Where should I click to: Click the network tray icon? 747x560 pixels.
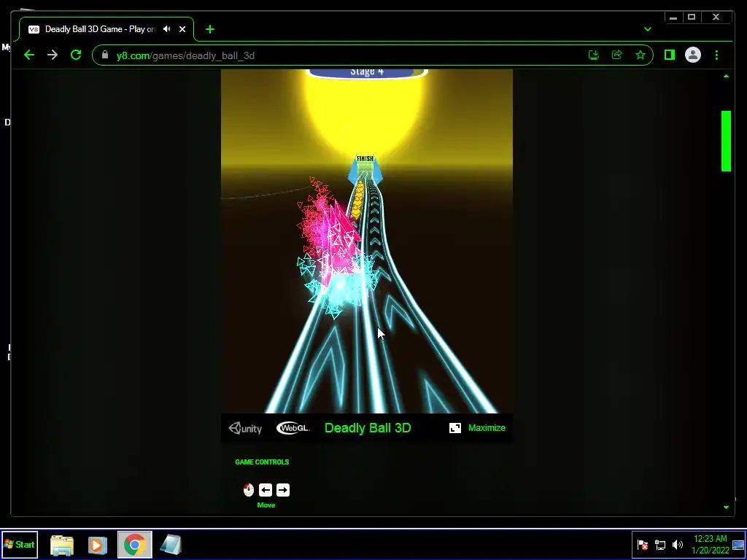click(x=660, y=545)
